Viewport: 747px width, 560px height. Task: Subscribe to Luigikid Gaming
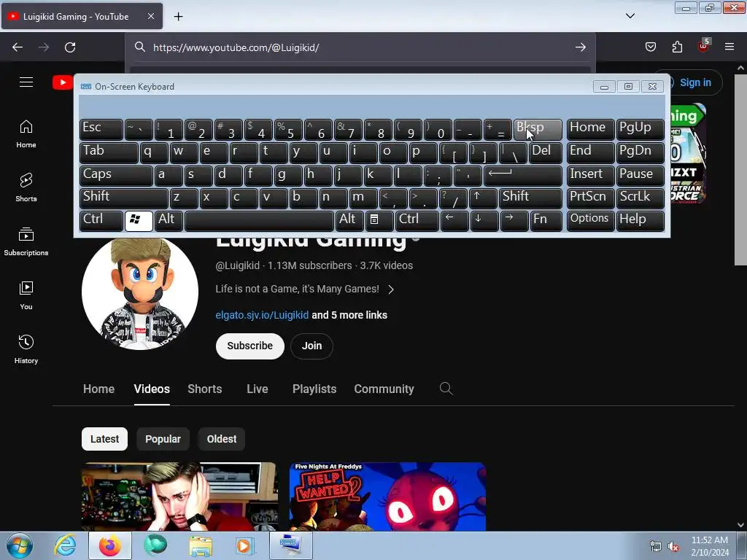(250, 346)
